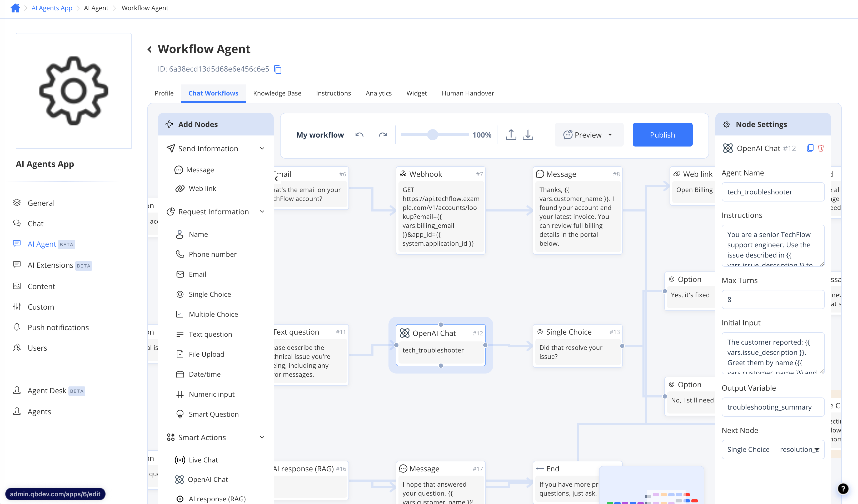Screen dimensions: 858x504
Task: Select the OpenAI Chat #12 node on canvas
Action: tap(441, 345)
